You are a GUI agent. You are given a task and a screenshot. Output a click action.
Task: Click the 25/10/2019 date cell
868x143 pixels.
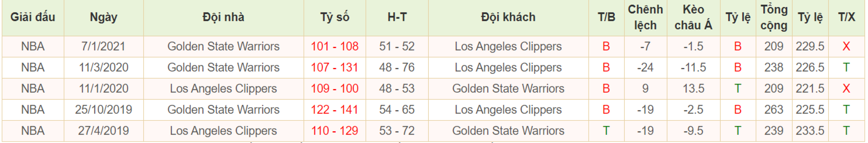click(x=104, y=110)
